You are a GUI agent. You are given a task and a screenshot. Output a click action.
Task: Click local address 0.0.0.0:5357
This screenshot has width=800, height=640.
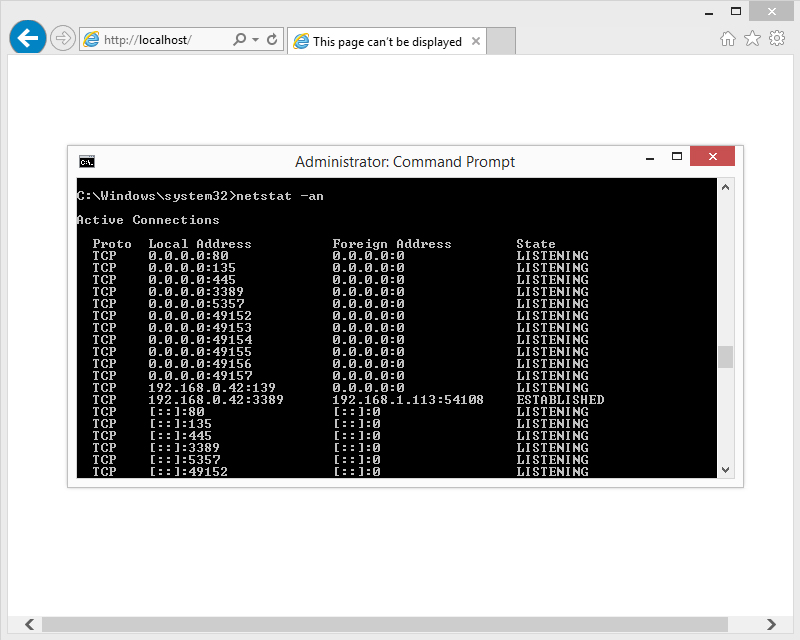point(196,304)
